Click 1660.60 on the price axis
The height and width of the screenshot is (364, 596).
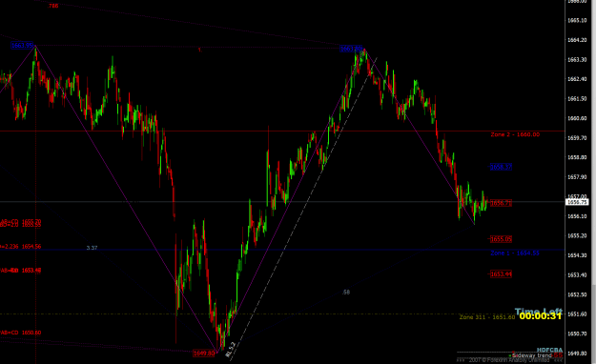(577, 118)
